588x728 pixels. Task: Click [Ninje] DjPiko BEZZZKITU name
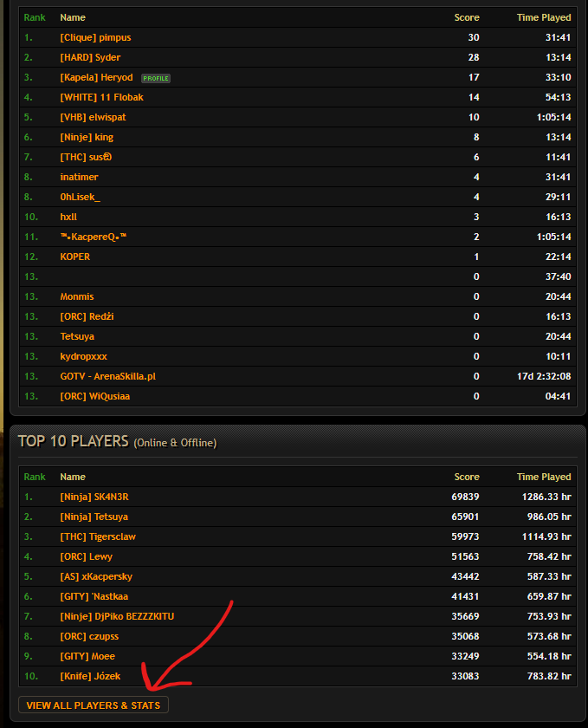tap(117, 616)
